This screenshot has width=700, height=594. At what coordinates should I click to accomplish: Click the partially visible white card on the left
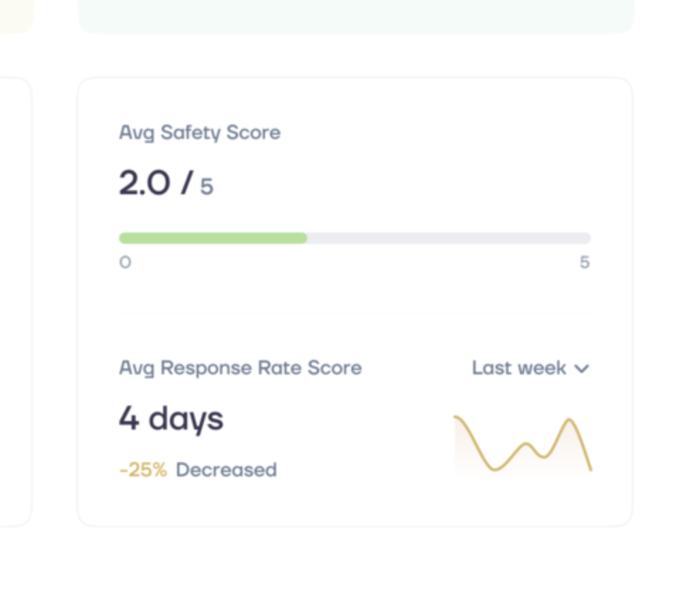(15, 301)
